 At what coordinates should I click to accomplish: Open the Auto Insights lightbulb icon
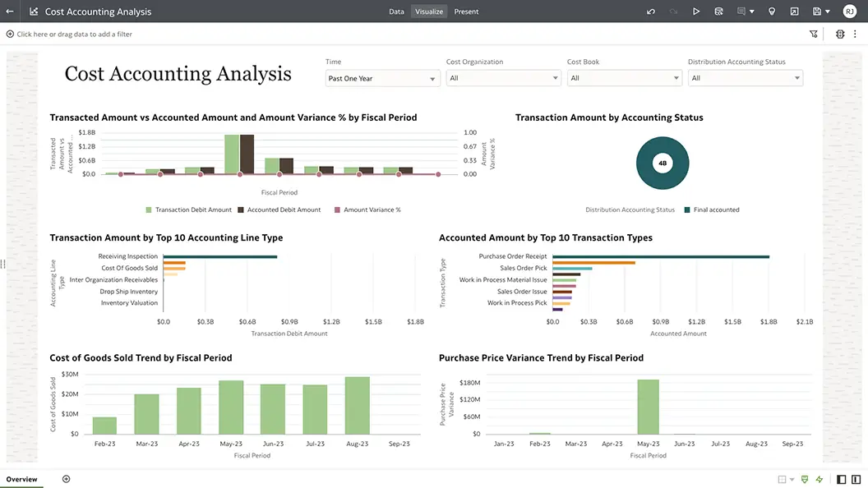[x=773, y=12]
